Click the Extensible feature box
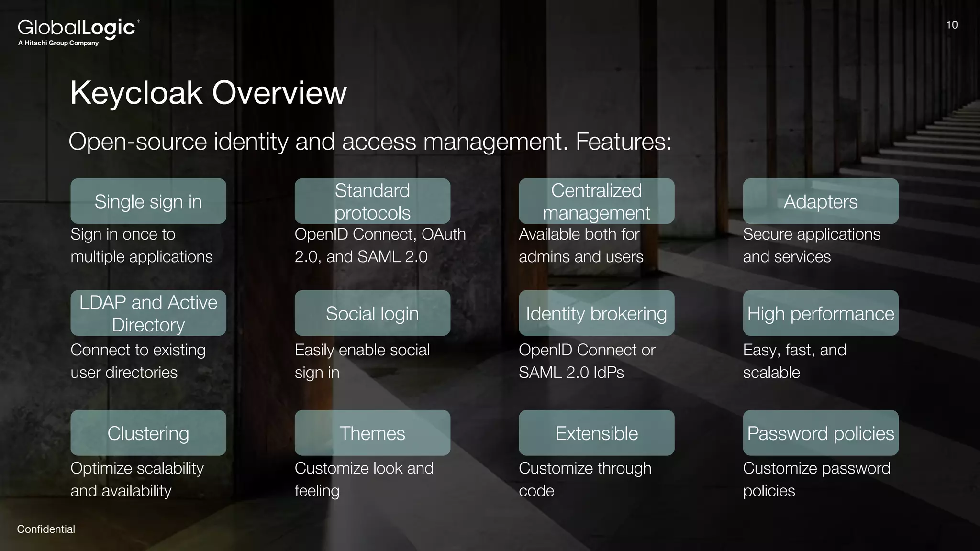Image resolution: width=980 pixels, height=551 pixels. [x=596, y=433]
